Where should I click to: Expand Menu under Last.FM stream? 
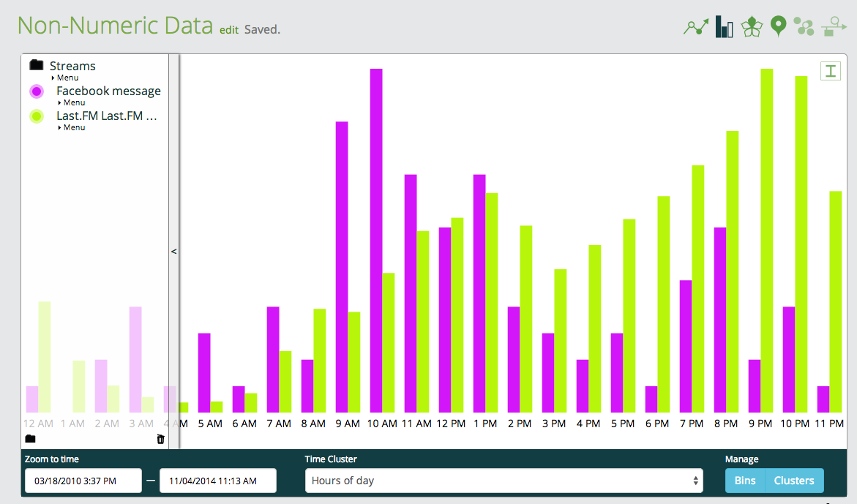[x=72, y=127]
